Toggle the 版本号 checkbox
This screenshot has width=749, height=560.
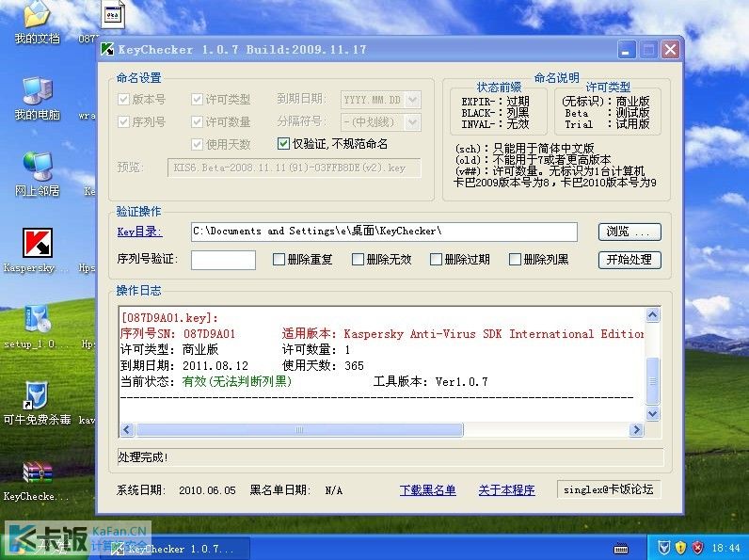click(123, 100)
